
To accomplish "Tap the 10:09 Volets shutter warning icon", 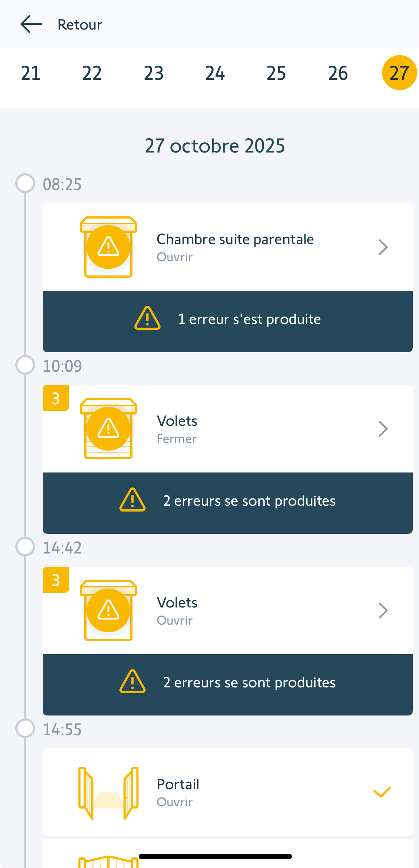I will coord(108,429).
